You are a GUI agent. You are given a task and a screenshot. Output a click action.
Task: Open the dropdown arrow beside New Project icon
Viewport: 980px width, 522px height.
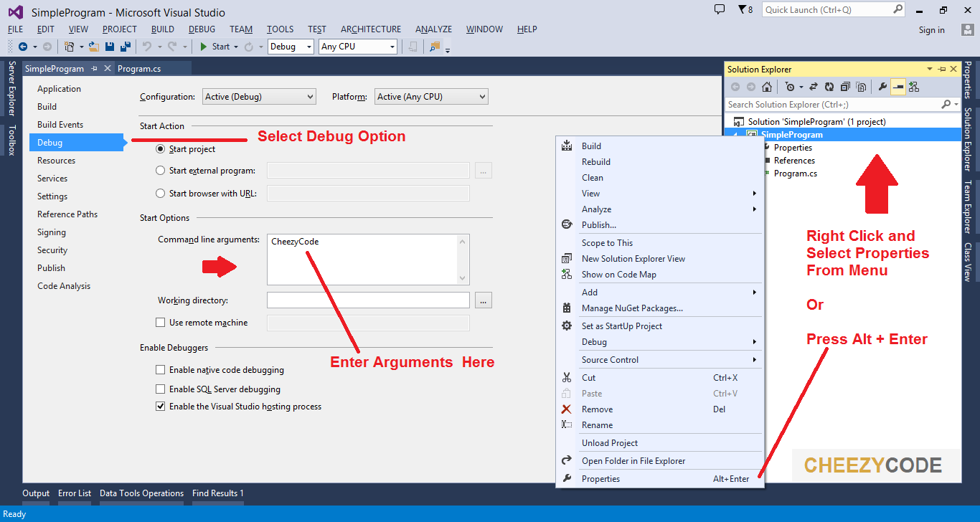click(x=81, y=47)
